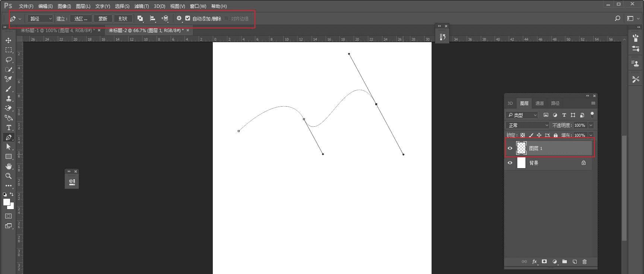Select the Zoom tool
Viewport: 644px width, 274px height.
[x=8, y=176]
